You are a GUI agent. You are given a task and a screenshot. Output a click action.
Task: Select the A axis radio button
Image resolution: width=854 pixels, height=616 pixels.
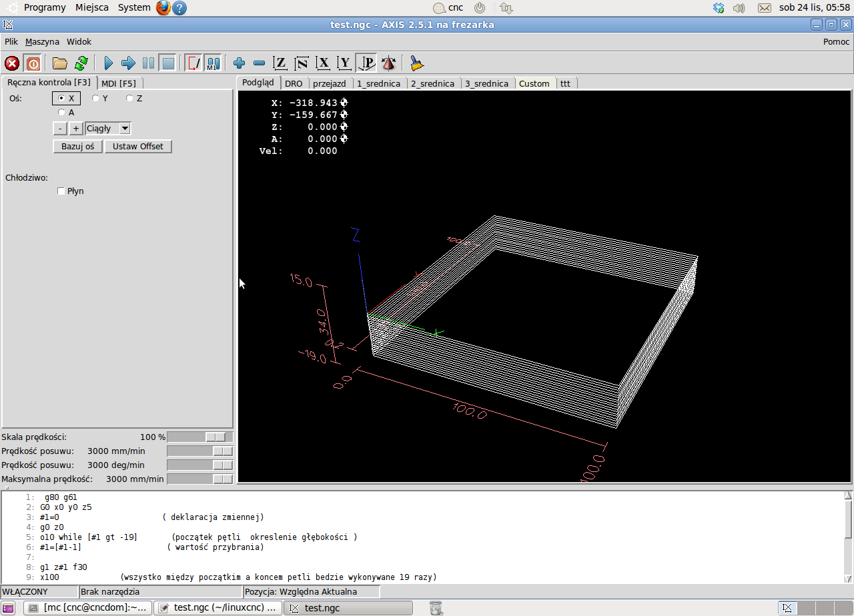pyautogui.click(x=66, y=112)
